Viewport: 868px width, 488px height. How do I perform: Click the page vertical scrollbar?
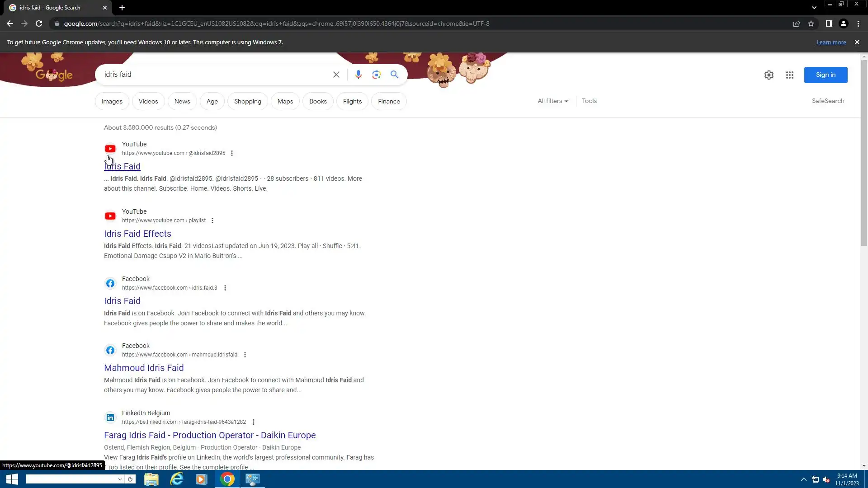point(864,154)
